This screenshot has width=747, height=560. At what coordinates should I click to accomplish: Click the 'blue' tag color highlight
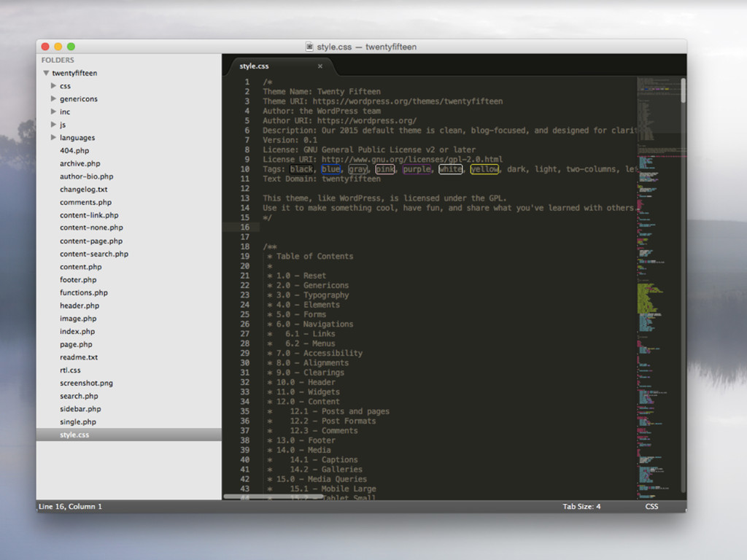click(330, 169)
